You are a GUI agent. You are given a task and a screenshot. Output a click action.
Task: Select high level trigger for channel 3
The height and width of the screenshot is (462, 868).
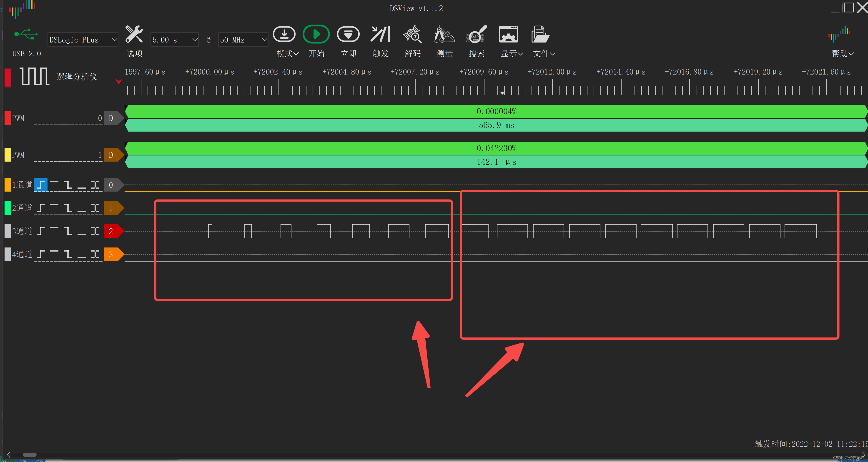coord(54,231)
